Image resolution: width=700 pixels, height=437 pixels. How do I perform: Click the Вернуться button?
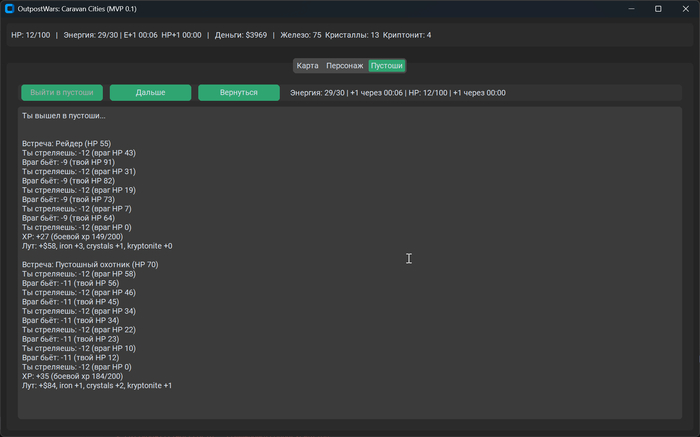coord(239,93)
